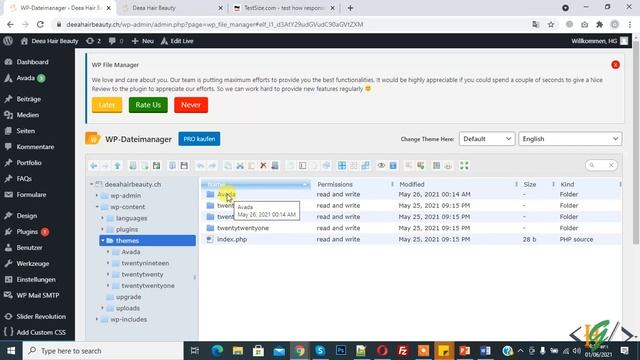The width and height of the screenshot is (640, 360).
Task: Click the green upload files icon
Action: click(156, 165)
